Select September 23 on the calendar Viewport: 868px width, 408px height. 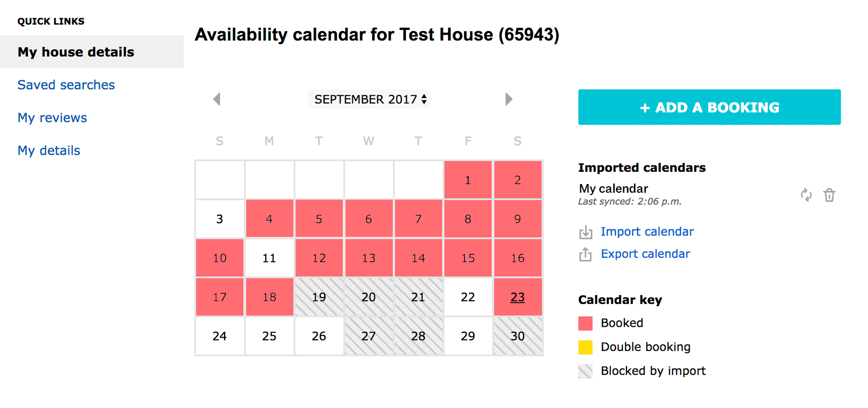click(x=517, y=297)
